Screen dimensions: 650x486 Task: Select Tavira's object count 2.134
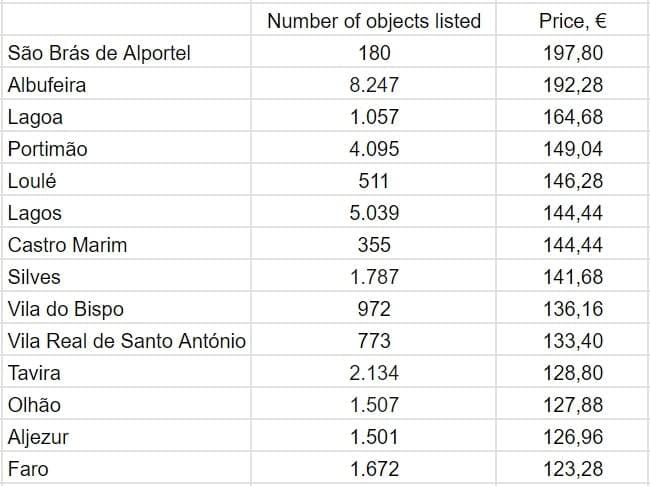pos(374,373)
